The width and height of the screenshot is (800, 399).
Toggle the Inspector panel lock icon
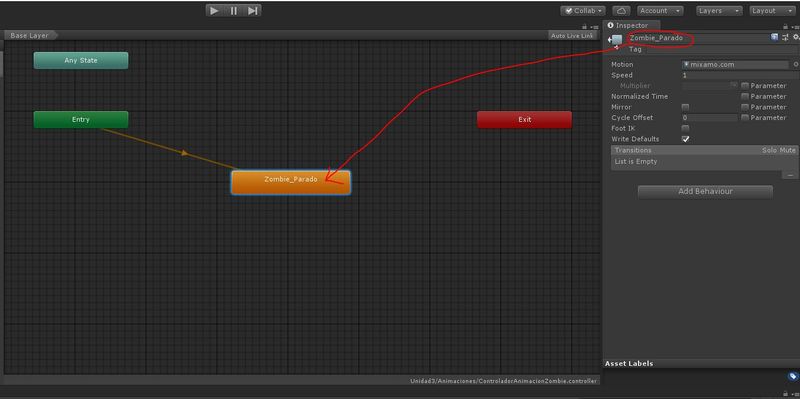(786, 27)
